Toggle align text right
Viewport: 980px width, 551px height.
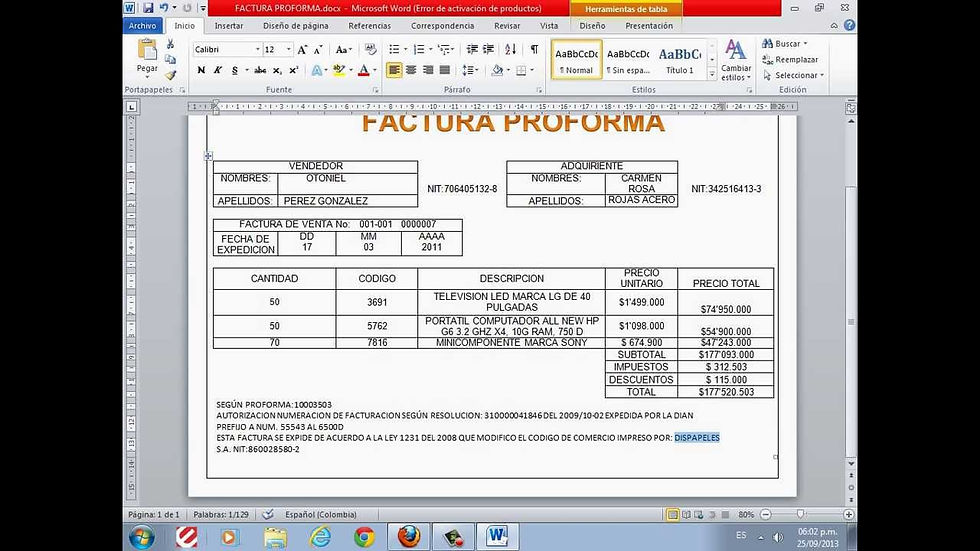[428, 70]
